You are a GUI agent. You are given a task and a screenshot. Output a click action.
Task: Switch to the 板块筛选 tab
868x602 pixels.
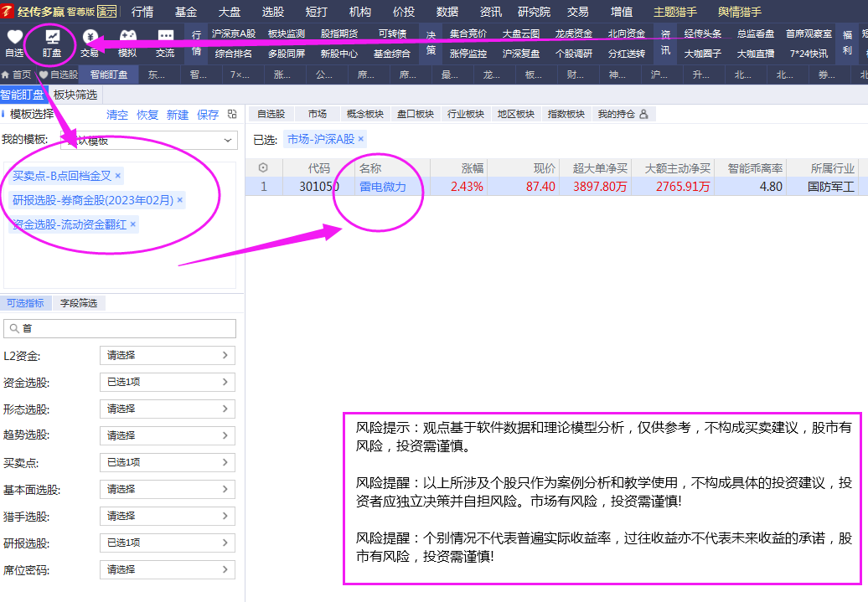point(75,95)
